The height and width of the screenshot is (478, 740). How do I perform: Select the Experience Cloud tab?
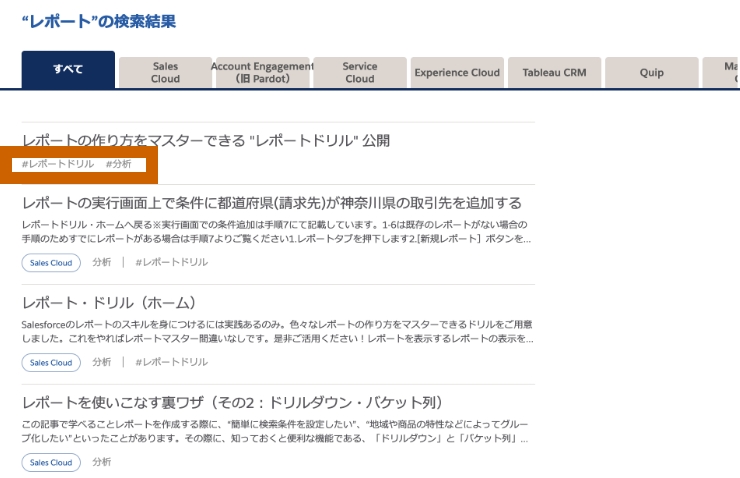(x=456, y=73)
